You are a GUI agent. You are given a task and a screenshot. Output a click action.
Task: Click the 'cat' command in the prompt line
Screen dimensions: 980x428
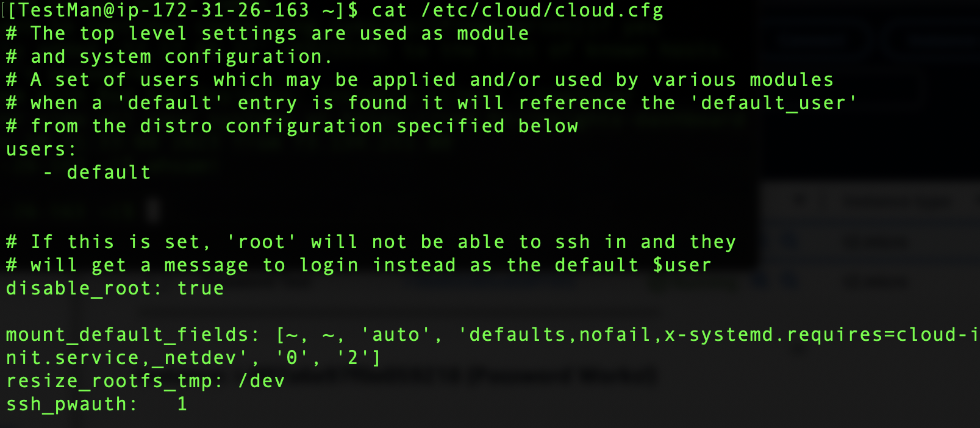pyautogui.click(x=389, y=10)
